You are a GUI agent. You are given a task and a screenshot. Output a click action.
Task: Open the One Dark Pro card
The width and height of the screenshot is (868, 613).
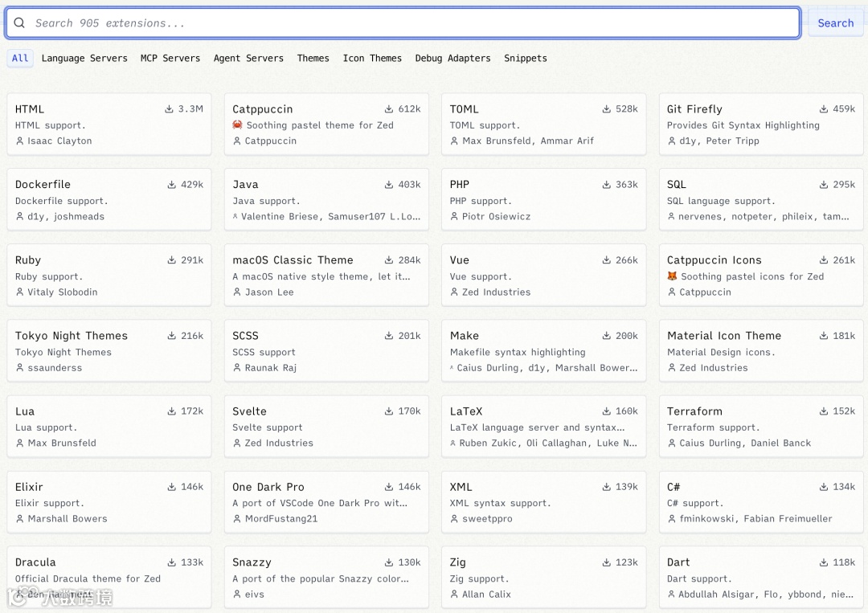(x=326, y=502)
